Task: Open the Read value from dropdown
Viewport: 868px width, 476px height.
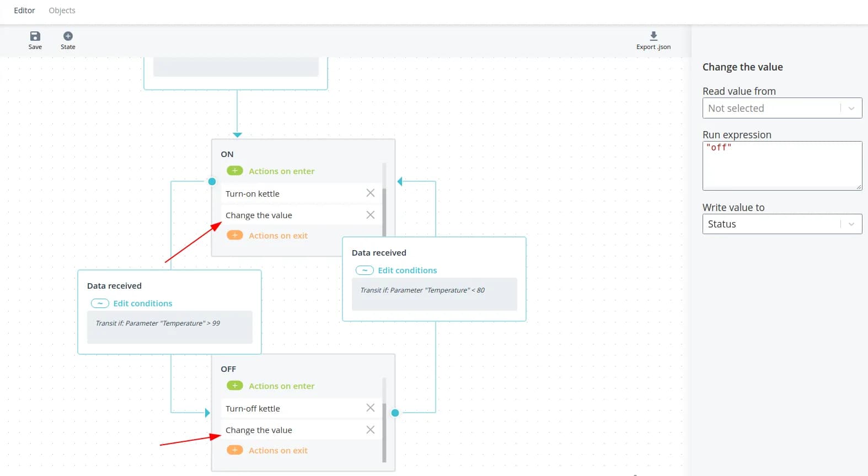Action: [781, 108]
